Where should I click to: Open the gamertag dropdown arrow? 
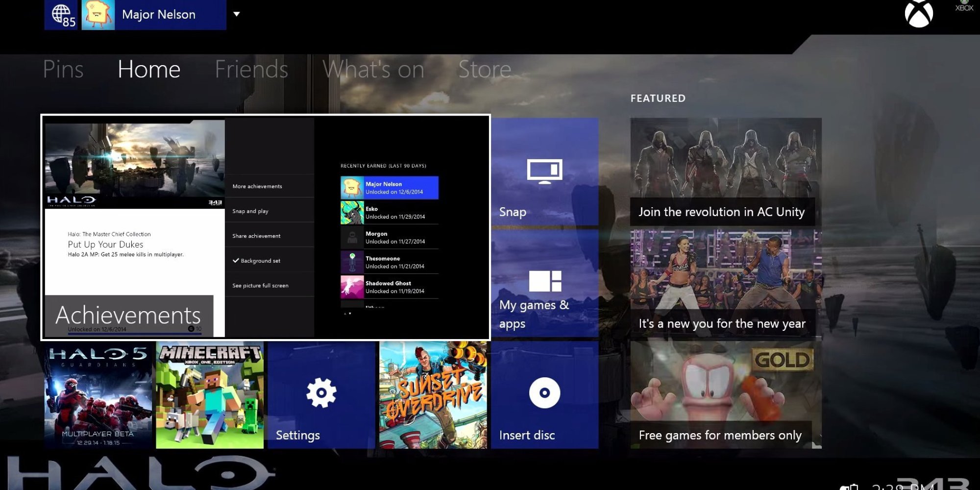click(237, 15)
